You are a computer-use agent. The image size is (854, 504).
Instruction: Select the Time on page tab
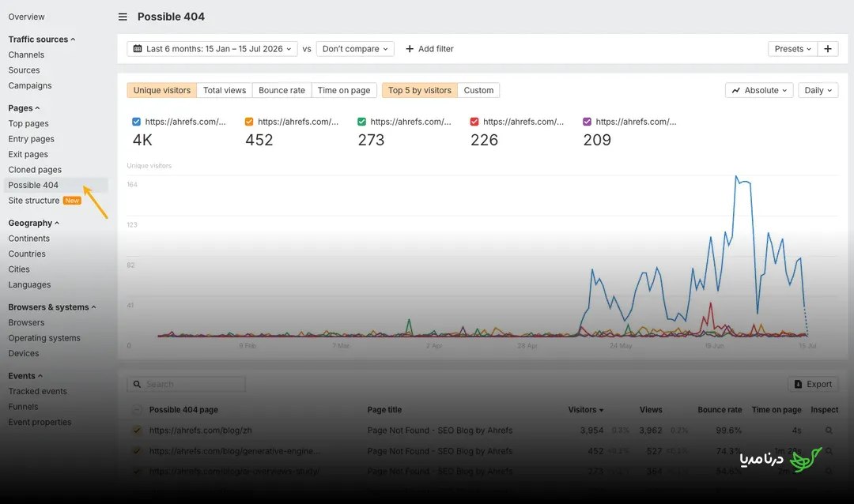[344, 90]
